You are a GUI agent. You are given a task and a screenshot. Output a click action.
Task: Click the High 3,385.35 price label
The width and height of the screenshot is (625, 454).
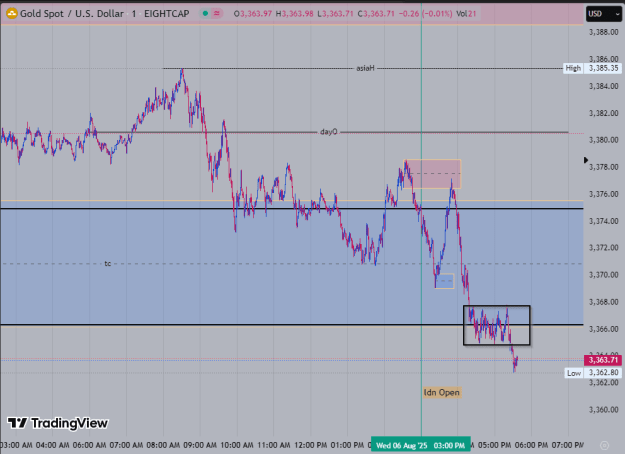click(x=593, y=68)
